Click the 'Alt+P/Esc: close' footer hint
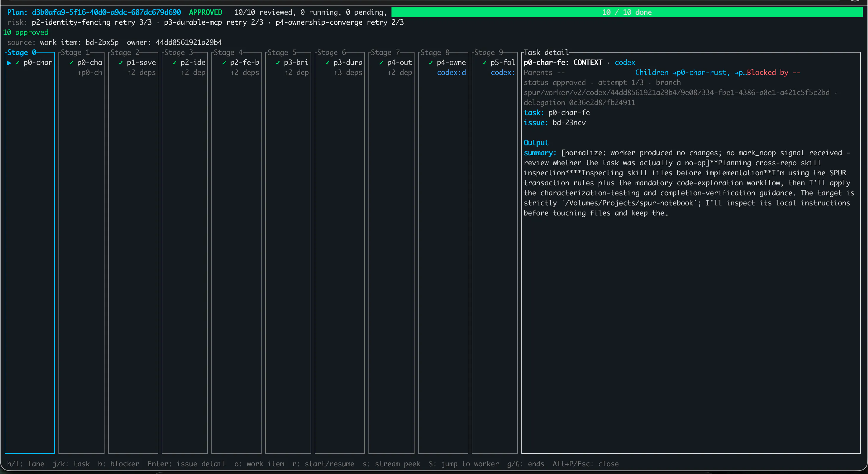 585,464
